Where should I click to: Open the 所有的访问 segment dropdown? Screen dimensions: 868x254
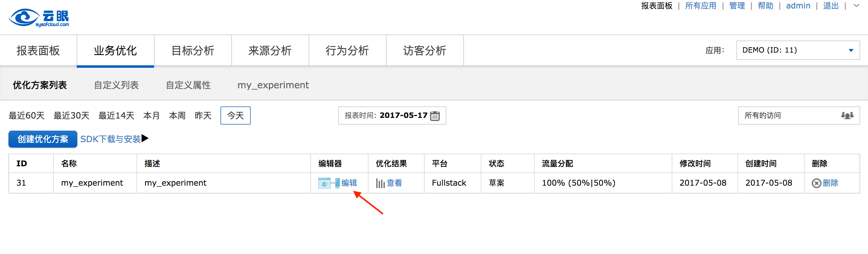pyautogui.click(x=799, y=116)
